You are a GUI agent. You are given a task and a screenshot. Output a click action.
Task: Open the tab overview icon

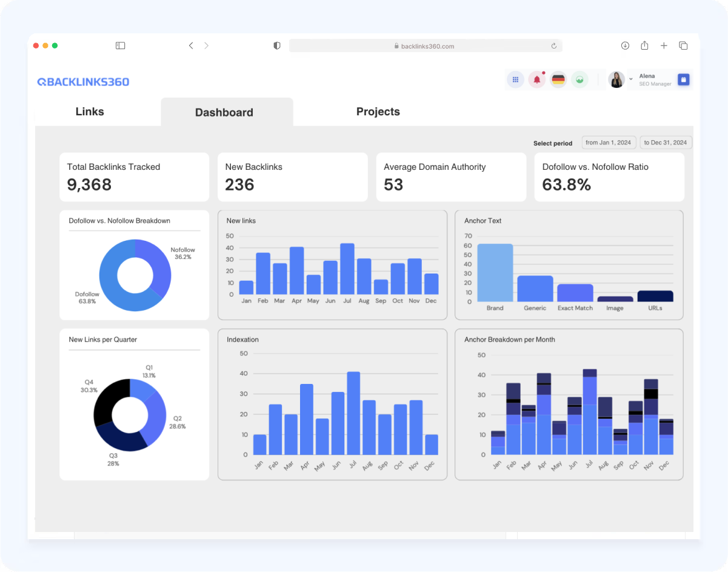[683, 45]
